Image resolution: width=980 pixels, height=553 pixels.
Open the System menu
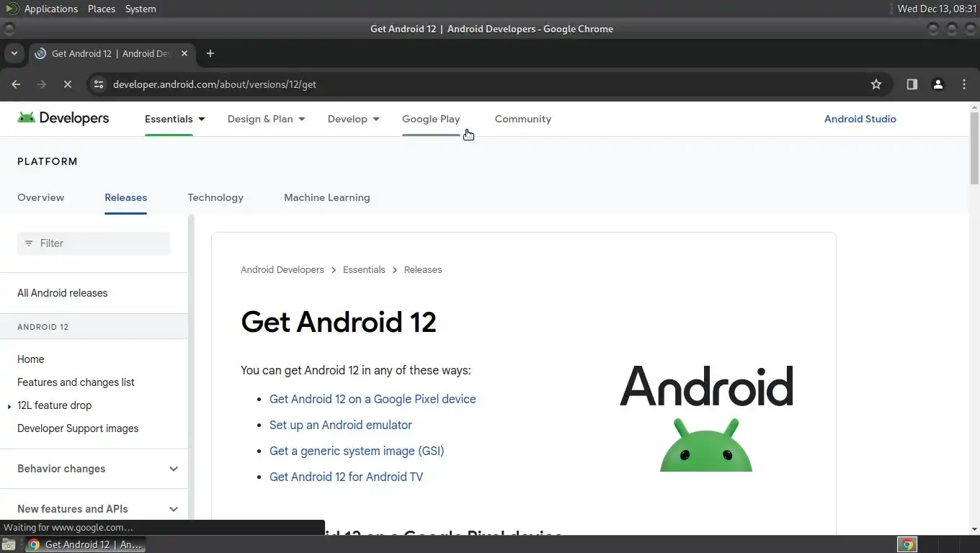(141, 9)
